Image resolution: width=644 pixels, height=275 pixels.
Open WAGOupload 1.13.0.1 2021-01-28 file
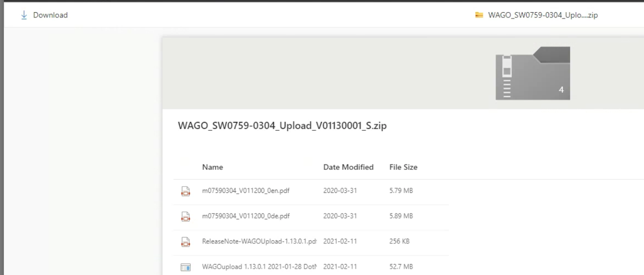click(x=259, y=267)
